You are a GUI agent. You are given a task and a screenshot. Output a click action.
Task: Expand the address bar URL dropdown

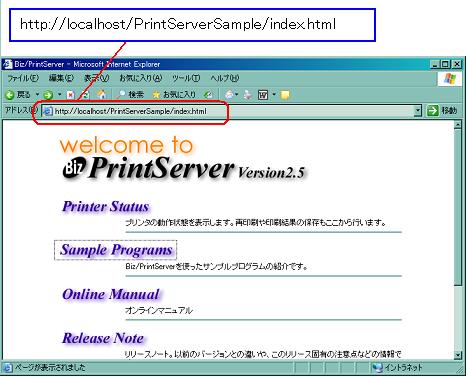pos(418,111)
